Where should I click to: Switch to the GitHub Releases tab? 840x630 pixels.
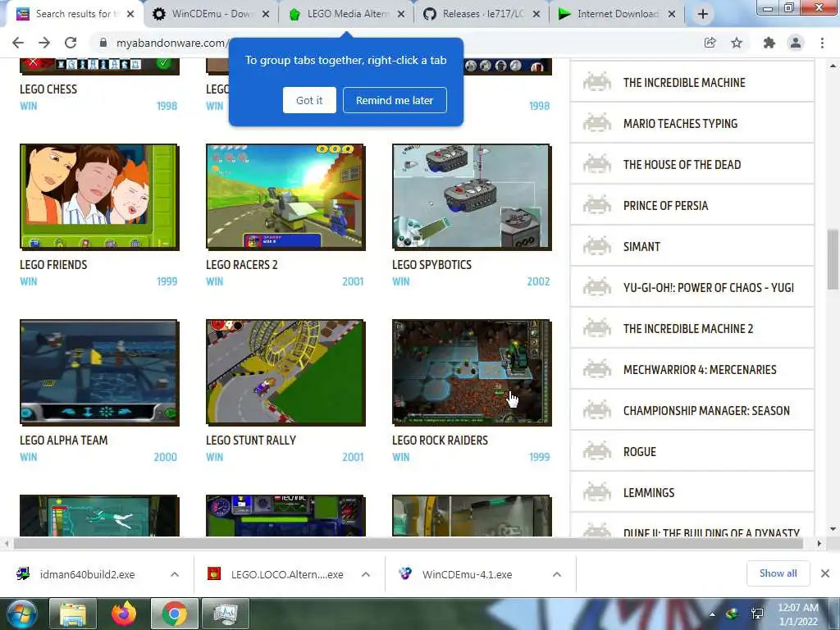481,14
